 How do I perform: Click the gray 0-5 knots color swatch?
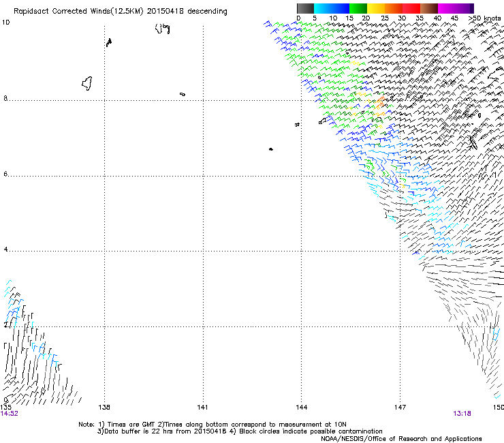[x=305, y=8]
